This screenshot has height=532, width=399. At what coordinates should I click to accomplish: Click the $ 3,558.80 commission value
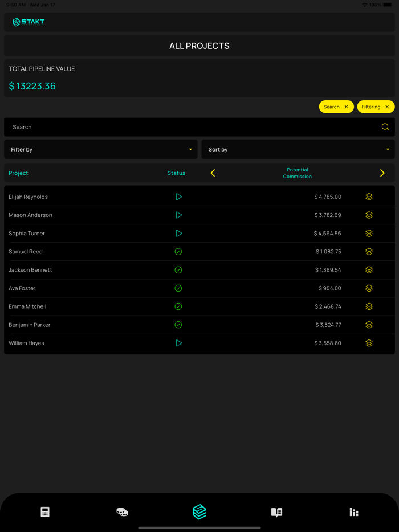point(328,343)
